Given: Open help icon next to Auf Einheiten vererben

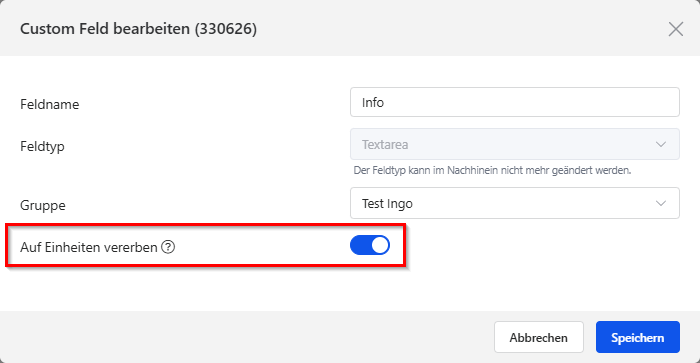Looking at the screenshot, I should pos(168,246).
